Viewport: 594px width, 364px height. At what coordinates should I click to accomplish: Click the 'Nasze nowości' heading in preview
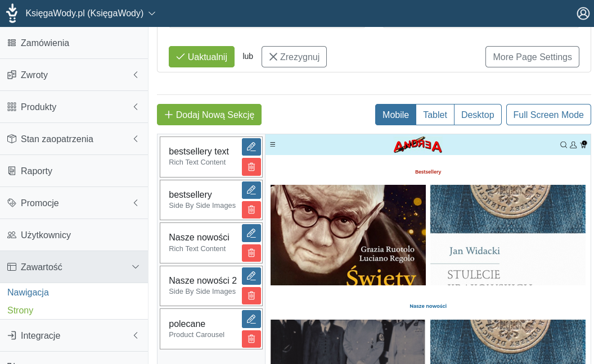(428, 306)
